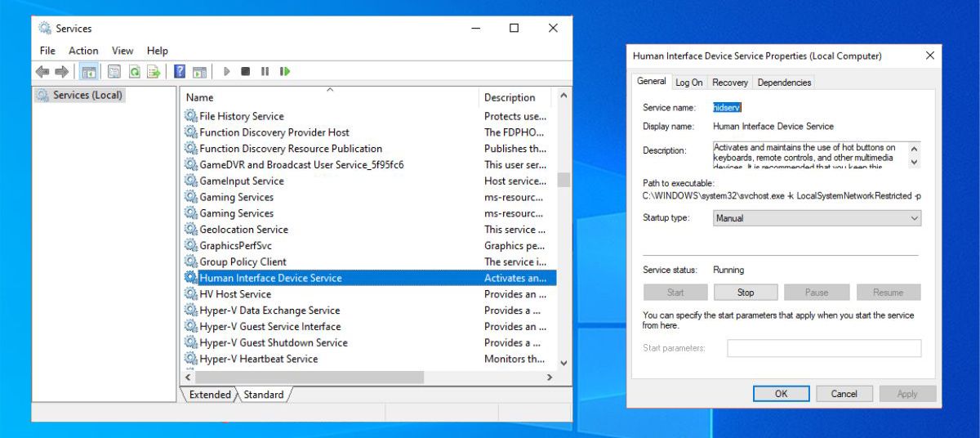Click the Forward arrow in Services toolbar

(x=61, y=72)
